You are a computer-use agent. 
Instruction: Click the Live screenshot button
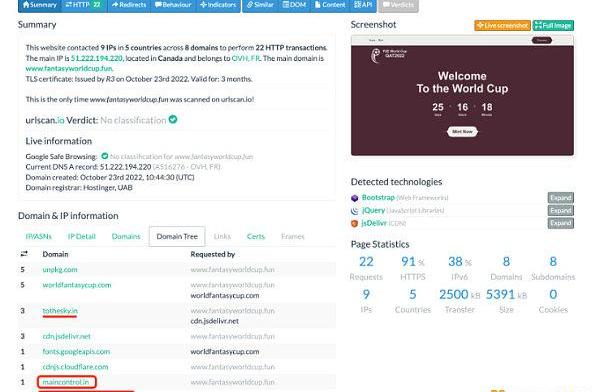click(x=502, y=26)
